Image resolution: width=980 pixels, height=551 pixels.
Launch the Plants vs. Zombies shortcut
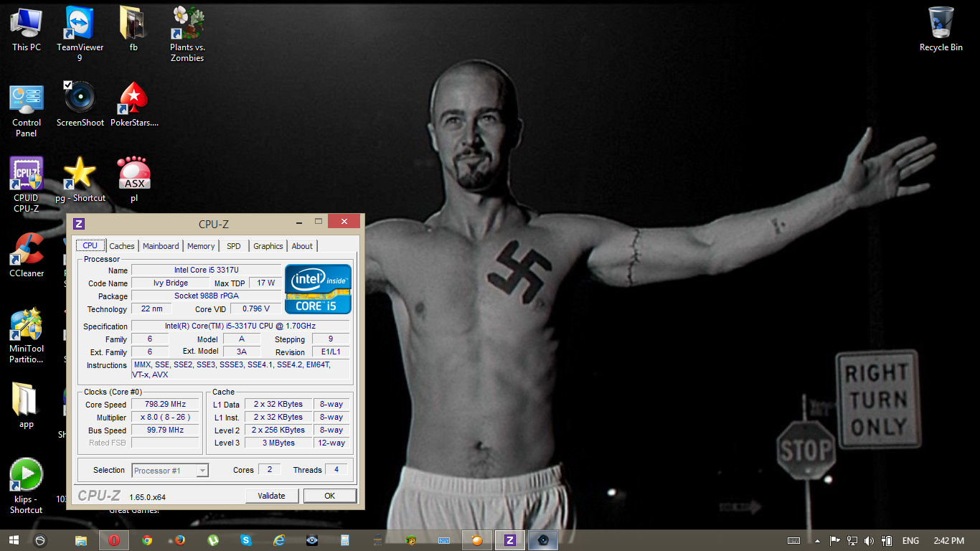point(187,24)
